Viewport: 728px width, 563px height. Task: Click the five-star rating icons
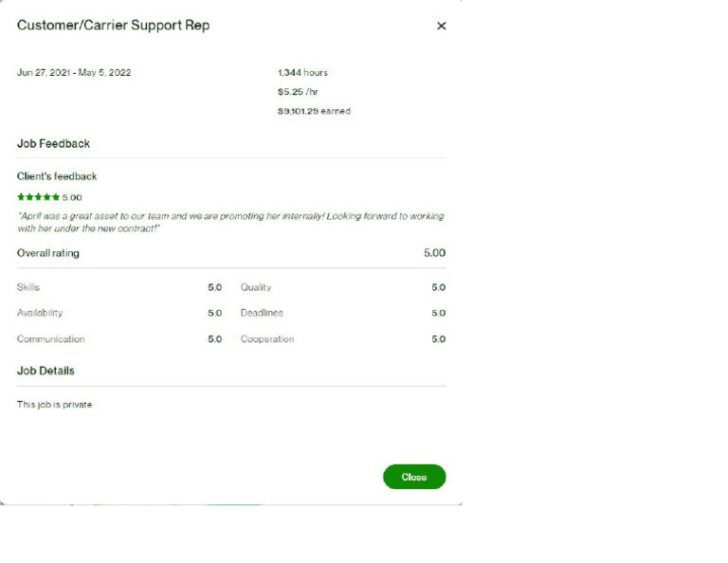pyautogui.click(x=38, y=197)
